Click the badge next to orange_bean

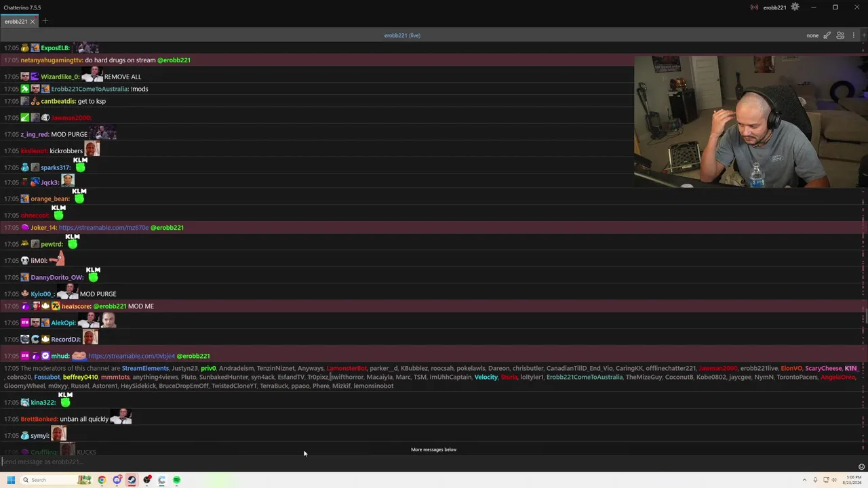[x=25, y=199]
